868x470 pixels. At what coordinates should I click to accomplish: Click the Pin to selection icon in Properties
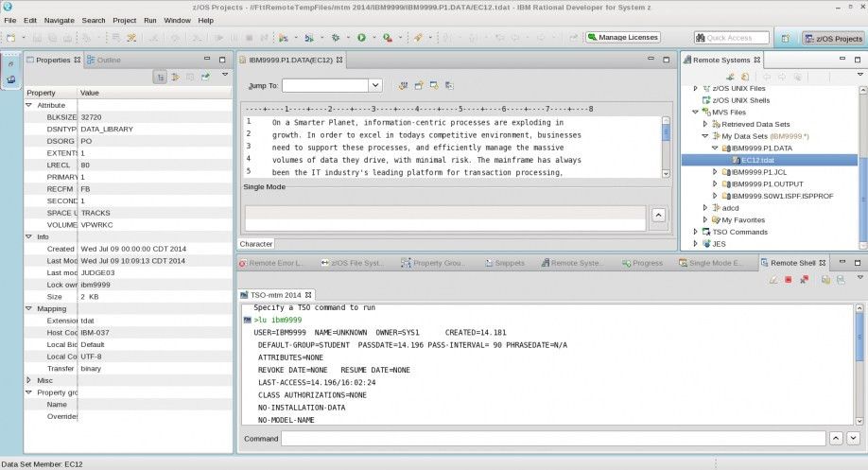tap(205, 77)
